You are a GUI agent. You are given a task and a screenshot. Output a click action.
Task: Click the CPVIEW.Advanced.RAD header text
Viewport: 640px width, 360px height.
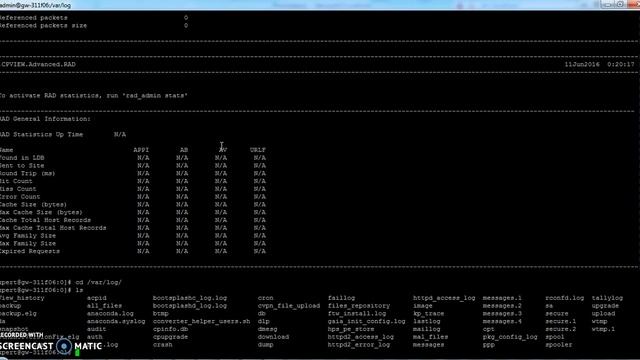(x=38, y=64)
